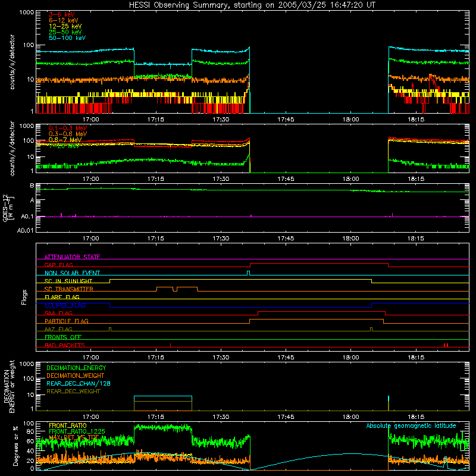476x476 pixels.
Task: Click 18:00 tick label under GOES panel
Action: tap(351, 239)
